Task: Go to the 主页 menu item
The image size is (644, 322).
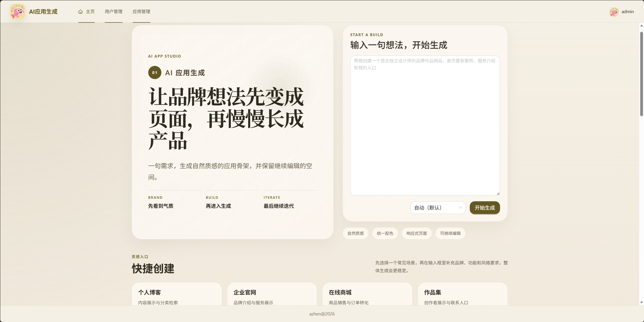Action: (x=86, y=12)
